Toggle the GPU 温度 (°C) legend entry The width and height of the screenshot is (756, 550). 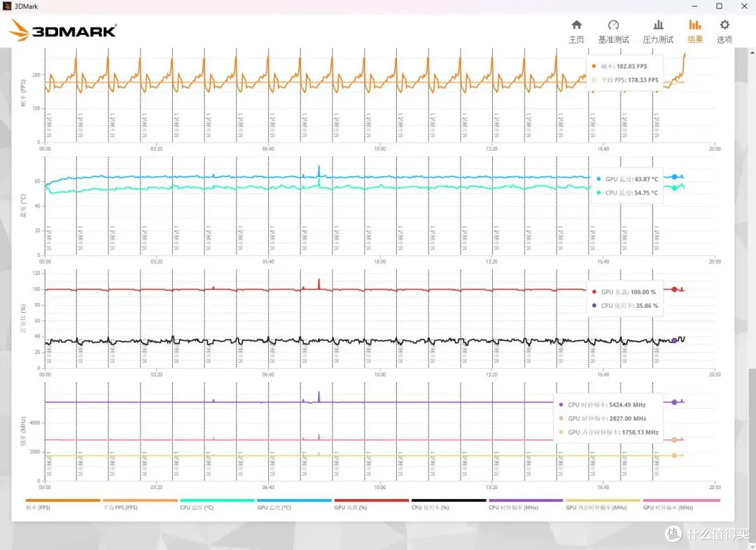pyautogui.click(x=294, y=504)
